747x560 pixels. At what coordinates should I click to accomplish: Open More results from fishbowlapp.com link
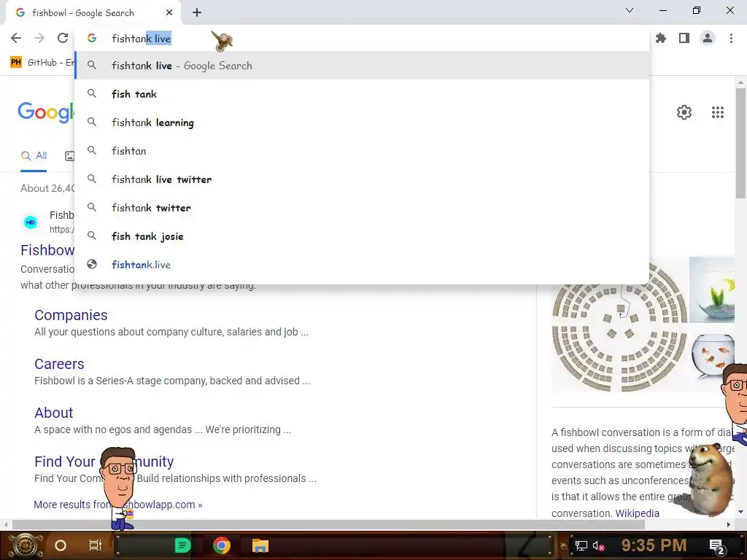[x=118, y=505]
